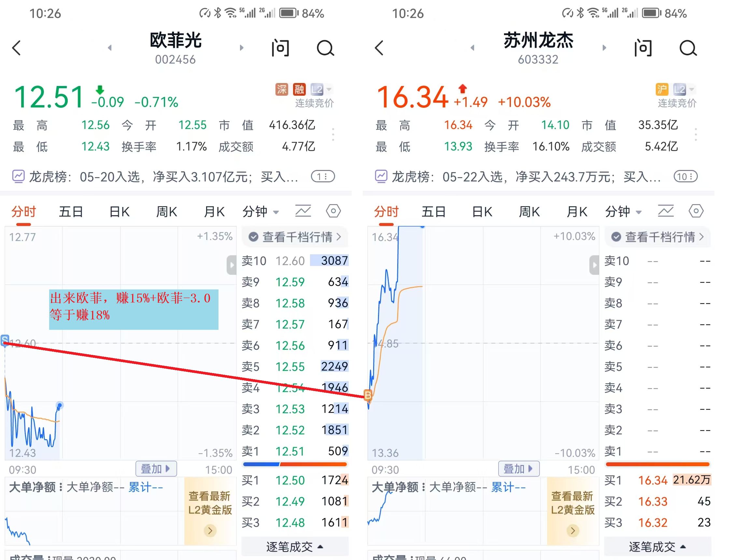
Task: Select 卖1 price 12.51 row
Action: (295, 451)
